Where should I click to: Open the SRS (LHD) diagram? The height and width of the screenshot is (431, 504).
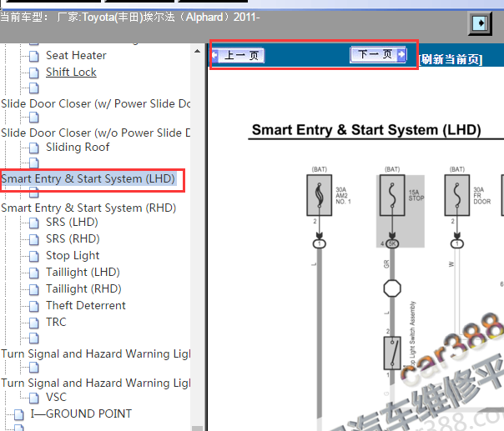(x=72, y=223)
